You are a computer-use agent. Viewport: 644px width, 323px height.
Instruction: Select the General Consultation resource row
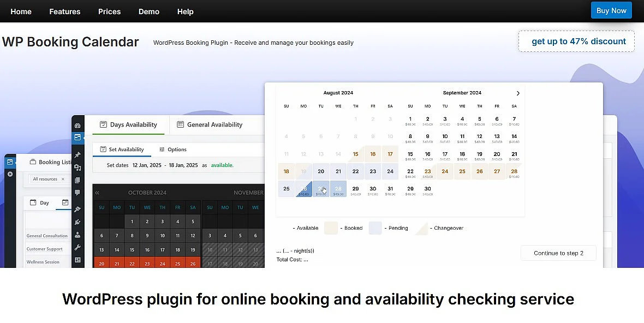(x=47, y=236)
